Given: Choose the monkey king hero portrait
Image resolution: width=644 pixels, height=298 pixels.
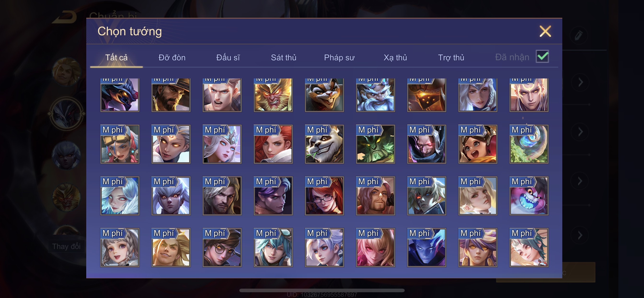Looking at the screenshot, I should tap(273, 95).
